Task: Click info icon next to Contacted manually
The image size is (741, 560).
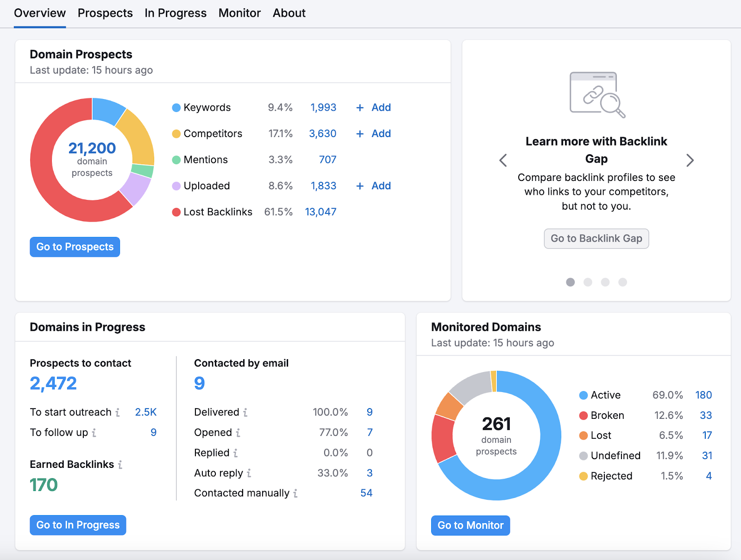Action: 295,493
